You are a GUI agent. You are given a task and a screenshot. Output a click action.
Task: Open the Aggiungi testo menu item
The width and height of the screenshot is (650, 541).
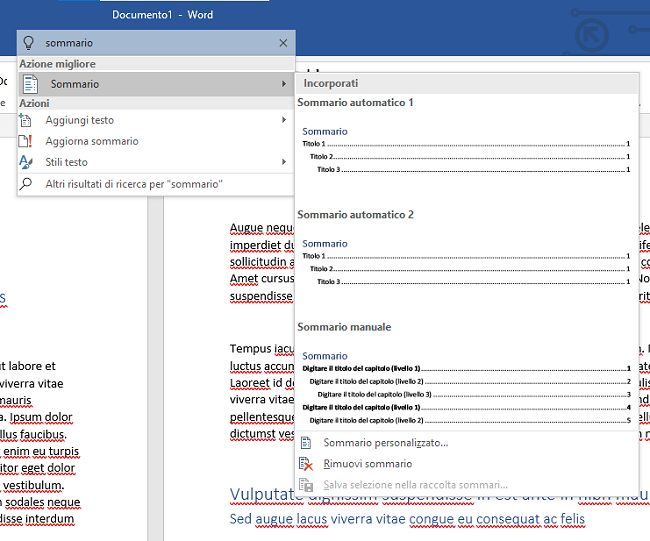point(156,120)
